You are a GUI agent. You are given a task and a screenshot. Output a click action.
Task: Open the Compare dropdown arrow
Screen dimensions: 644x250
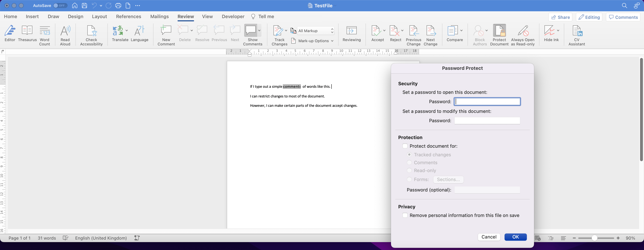pos(461,31)
